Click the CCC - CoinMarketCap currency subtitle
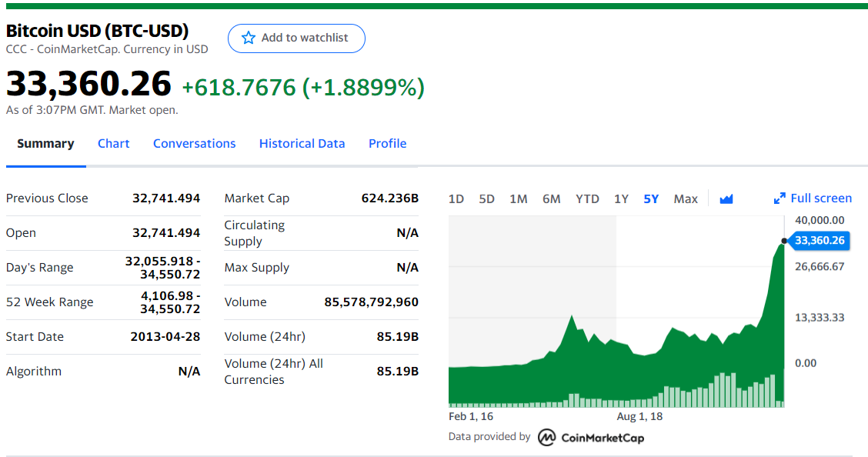This screenshot has height=457, width=868. 107,49
